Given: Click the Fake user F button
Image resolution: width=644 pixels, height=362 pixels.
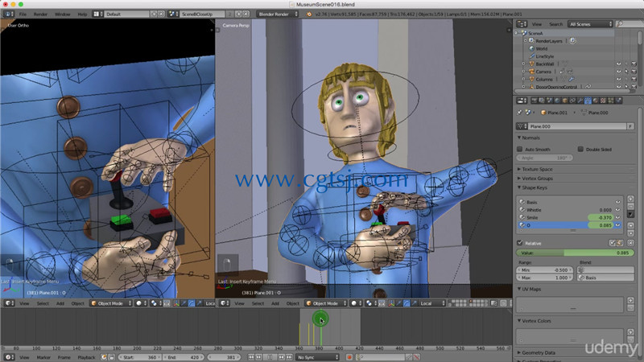Looking at the screenshot, I should tap(630, 126).
